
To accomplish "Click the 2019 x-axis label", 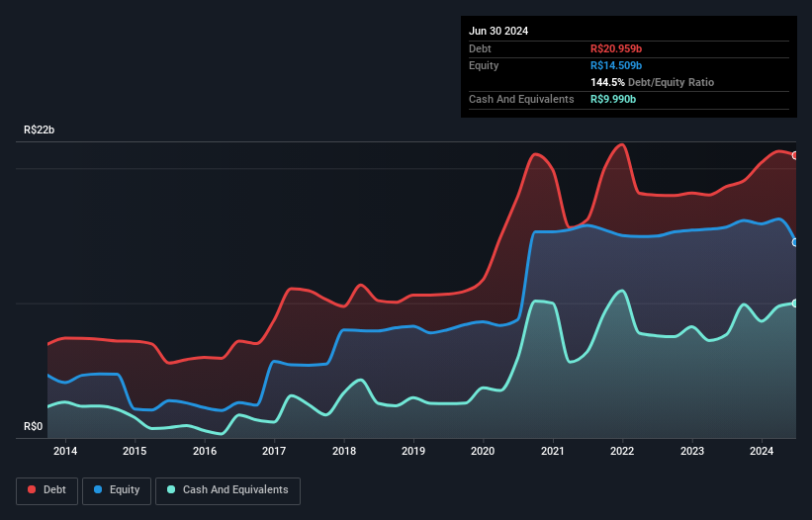I will [413, 451].
